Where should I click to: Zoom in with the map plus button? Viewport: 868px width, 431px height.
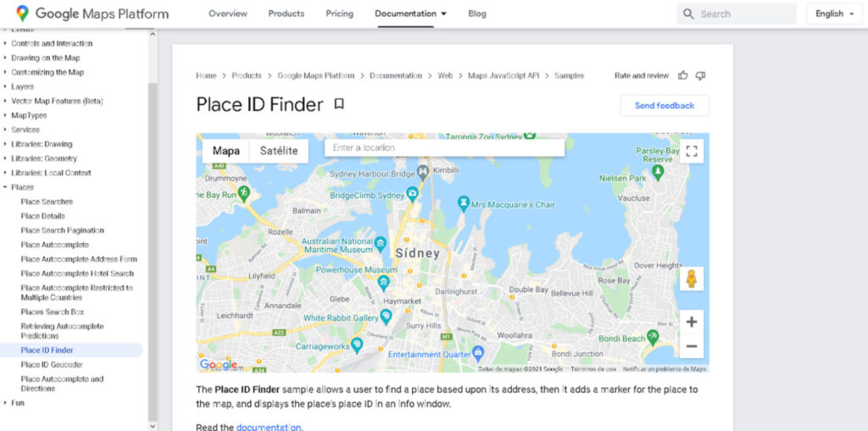692,322
